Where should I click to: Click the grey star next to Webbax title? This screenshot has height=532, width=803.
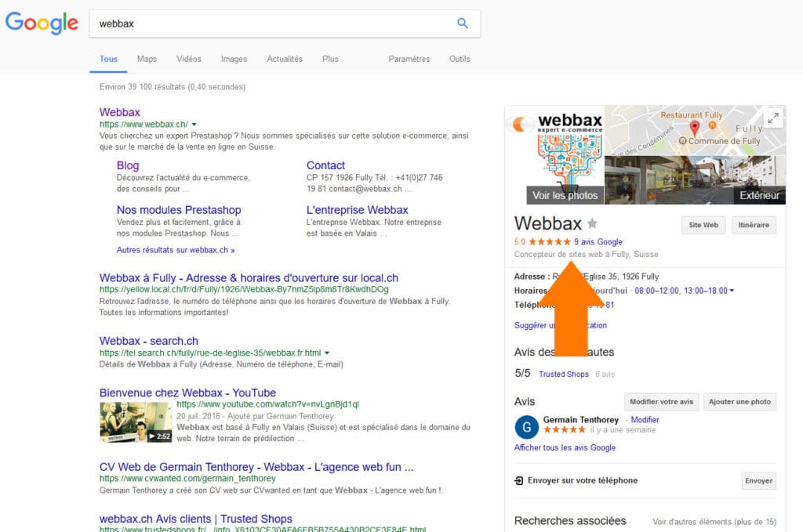[x=592, y=223]
